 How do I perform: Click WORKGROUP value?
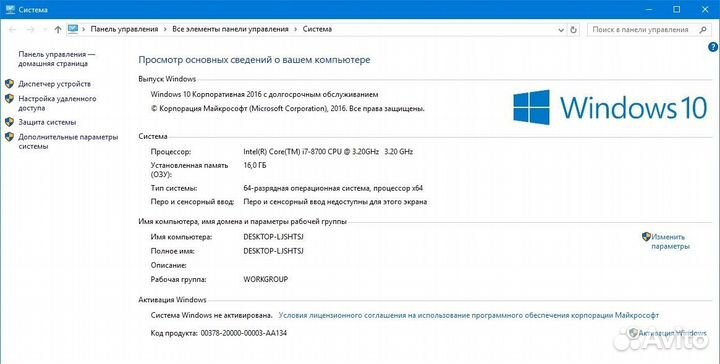[x=265, y=279]
